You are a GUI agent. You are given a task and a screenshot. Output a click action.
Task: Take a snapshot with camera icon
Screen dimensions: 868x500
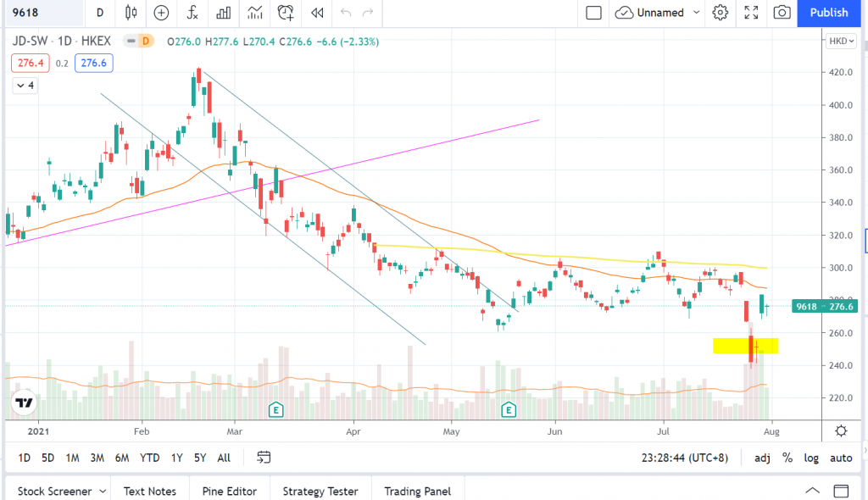782,13
